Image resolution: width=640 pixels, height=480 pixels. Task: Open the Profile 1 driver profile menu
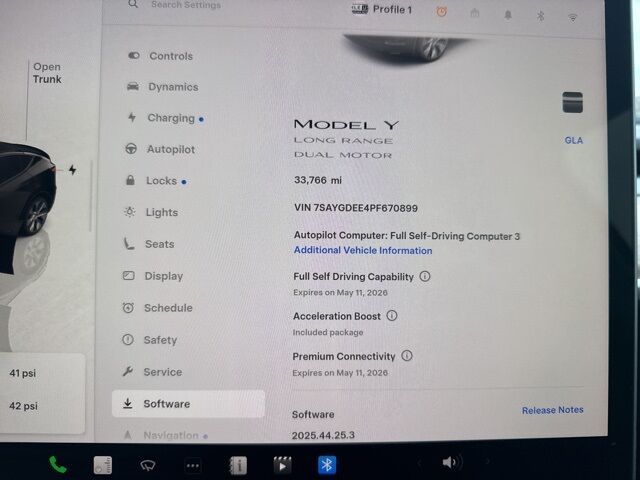coord(380,9)
